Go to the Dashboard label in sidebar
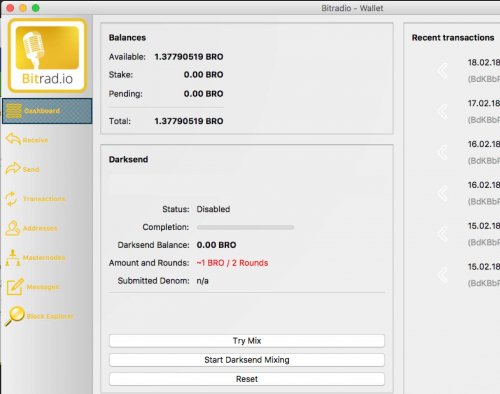Screen dimensions: 500x394 tap(42, 111)
